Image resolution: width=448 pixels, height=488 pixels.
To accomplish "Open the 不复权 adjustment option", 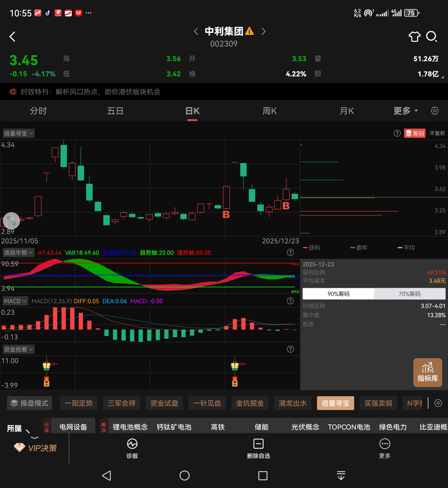I will 437,133.
